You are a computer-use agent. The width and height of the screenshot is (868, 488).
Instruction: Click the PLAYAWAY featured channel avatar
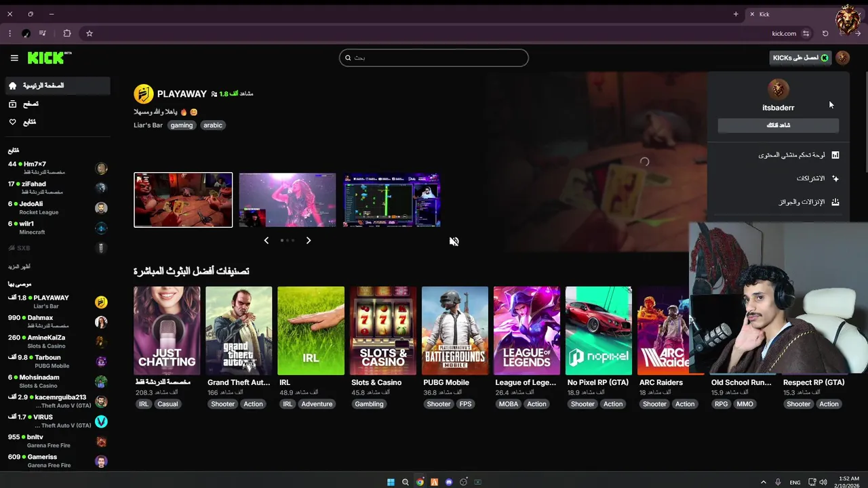[x=144, y=94]
